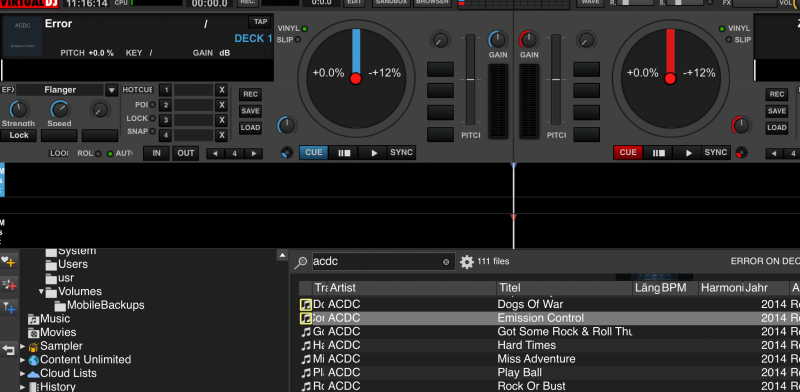
Task: Click the Users folder icon
Action: [51, 265]
